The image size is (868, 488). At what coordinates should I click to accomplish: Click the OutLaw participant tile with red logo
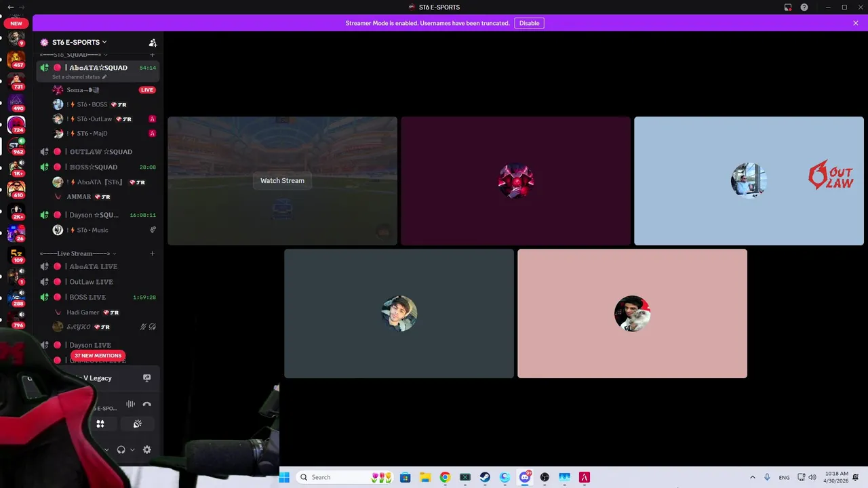pos(749,181)
